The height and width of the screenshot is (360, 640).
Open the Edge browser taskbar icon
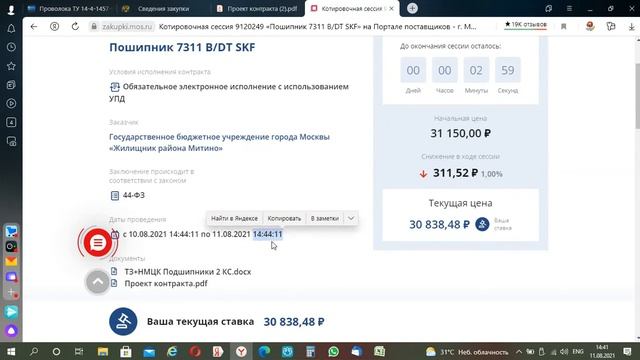coord(264,351)
